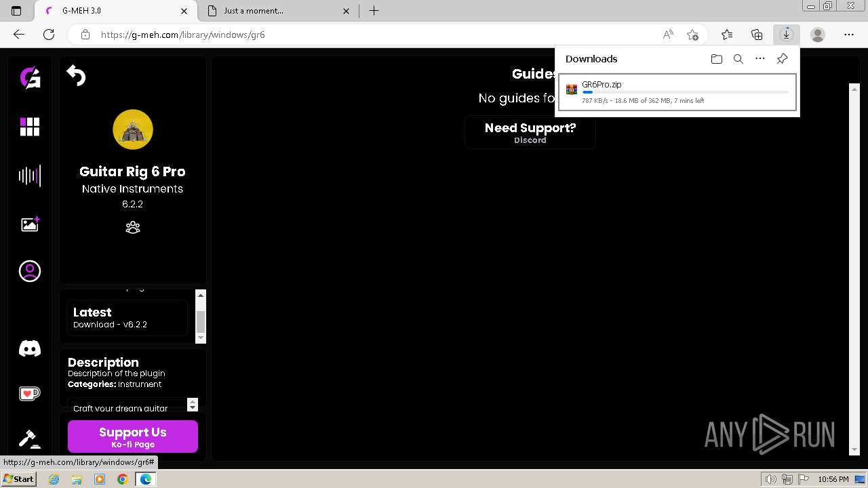Open the audio waveform icon in sidebar
The height and width of the screenshot is (488, 868).
(x=30, y=176)
